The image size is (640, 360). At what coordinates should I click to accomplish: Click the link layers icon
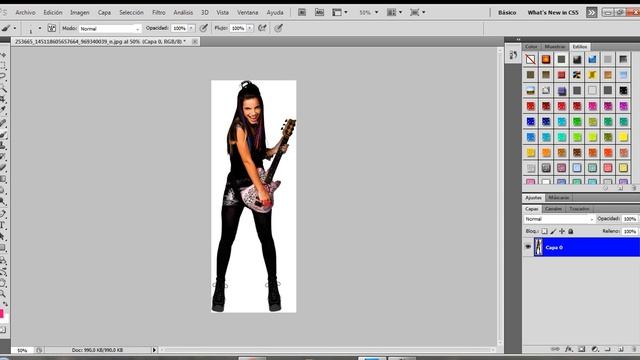coord(555,349)
